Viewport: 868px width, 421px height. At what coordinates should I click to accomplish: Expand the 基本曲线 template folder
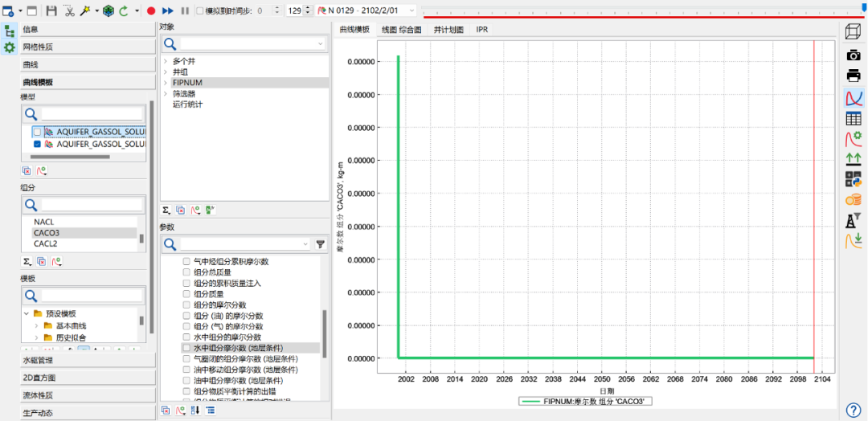coord(37,325)
